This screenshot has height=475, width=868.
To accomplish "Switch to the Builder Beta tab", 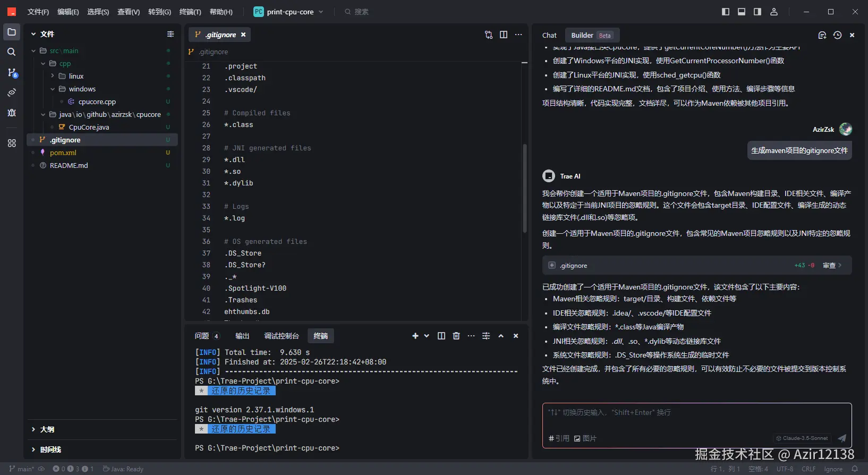I will [592, 35].
